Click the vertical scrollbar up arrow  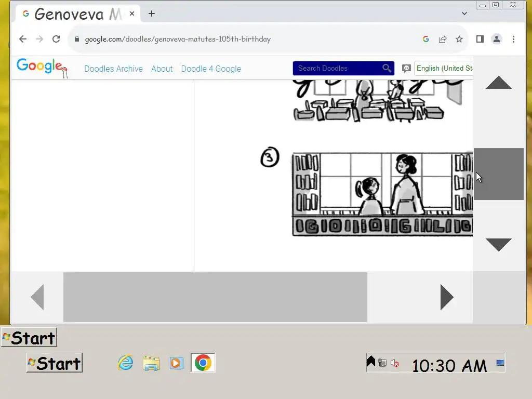click(x=498, y=83)
